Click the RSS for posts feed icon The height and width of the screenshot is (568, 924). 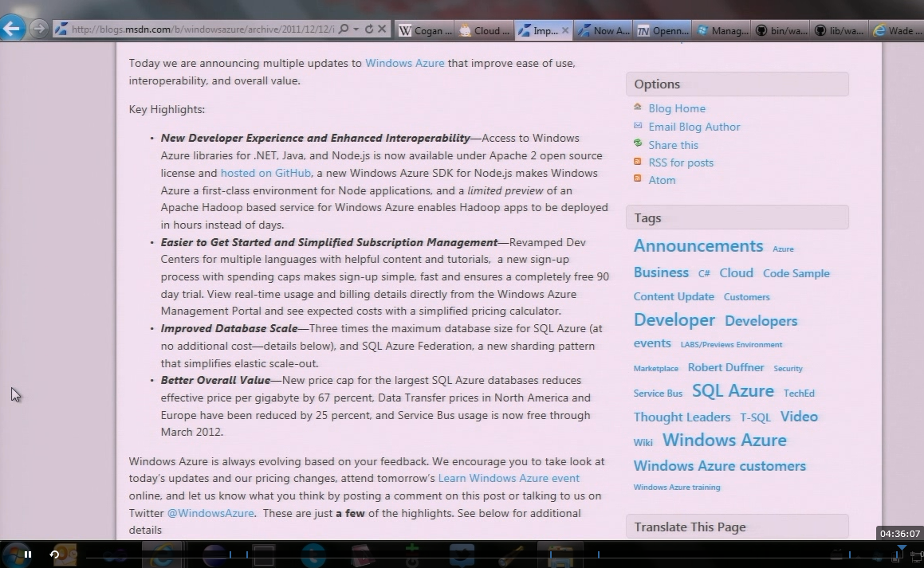point(638,161)
